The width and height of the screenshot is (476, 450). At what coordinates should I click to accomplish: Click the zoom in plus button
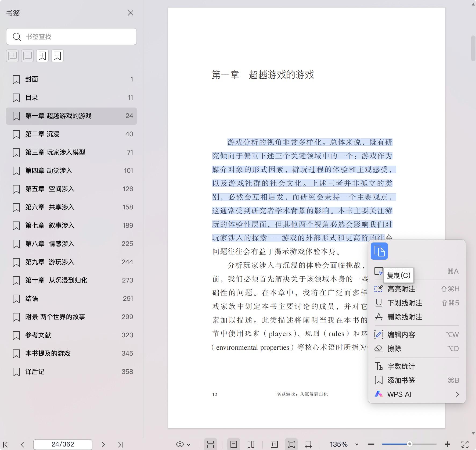447,444
